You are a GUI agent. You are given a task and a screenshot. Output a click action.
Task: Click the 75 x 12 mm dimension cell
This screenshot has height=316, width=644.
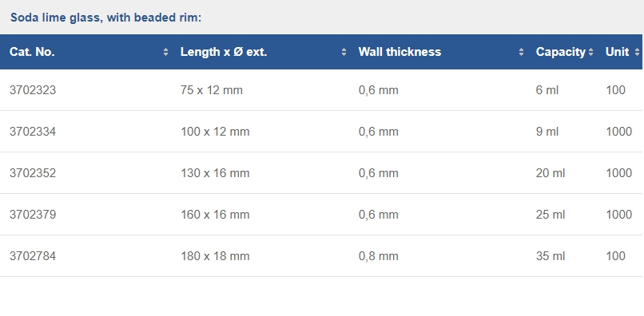pyautogui.click(x=212, y=90)
